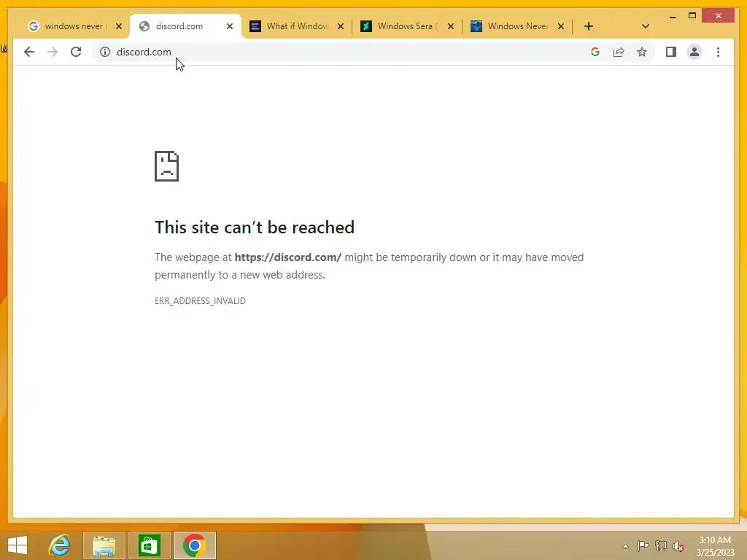
Task: Open the Chrome three-dot menu
Action: point(718,52)
